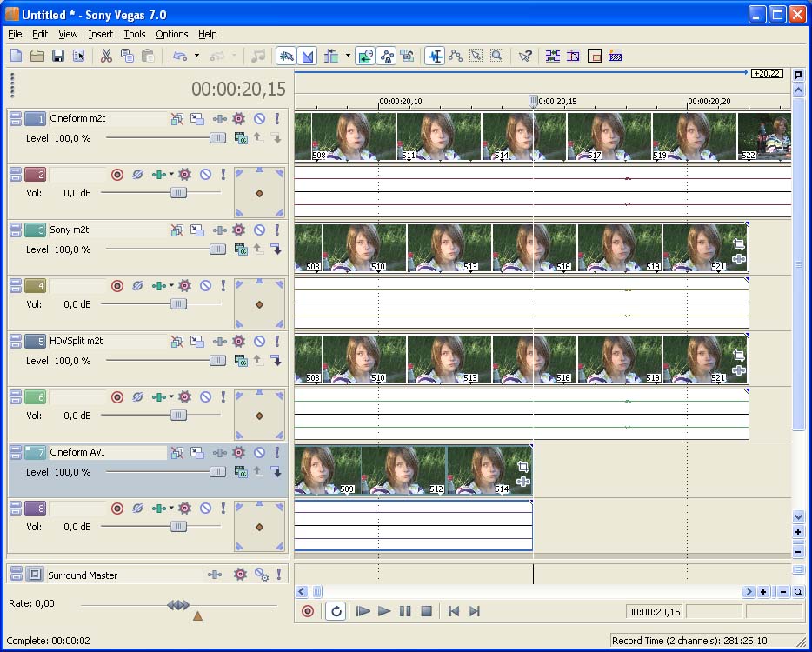Image resolution: width=812 pixels, height=652 pixels.
Task: Open the undo history dropdown arrow
Action: 196,56
